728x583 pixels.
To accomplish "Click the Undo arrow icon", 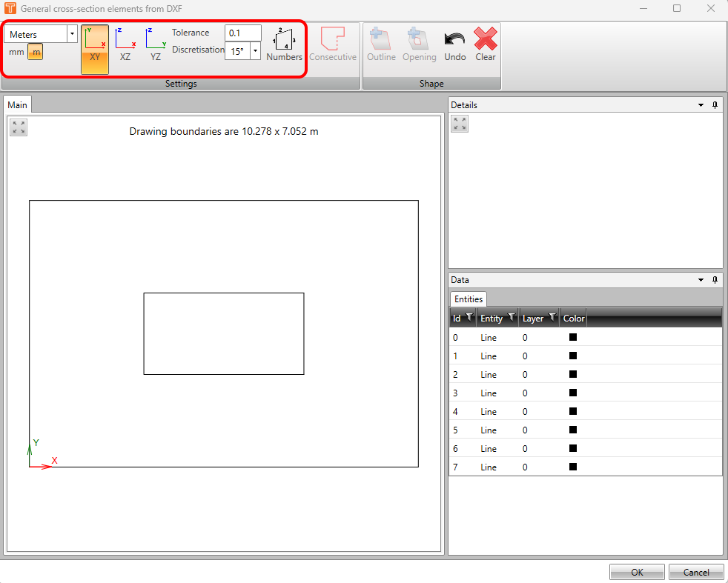I will coord(454,40).
